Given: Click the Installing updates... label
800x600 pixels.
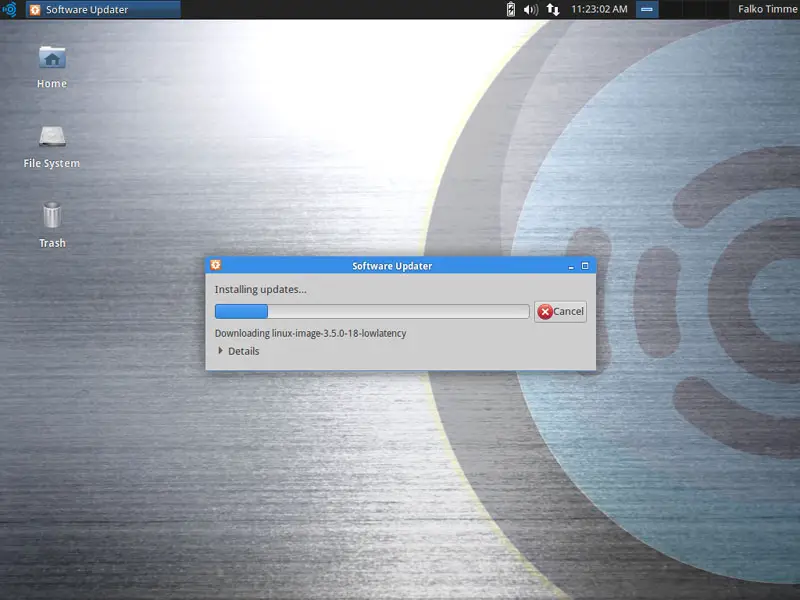Looking at the screenshot, I should (x=260, y=289).
